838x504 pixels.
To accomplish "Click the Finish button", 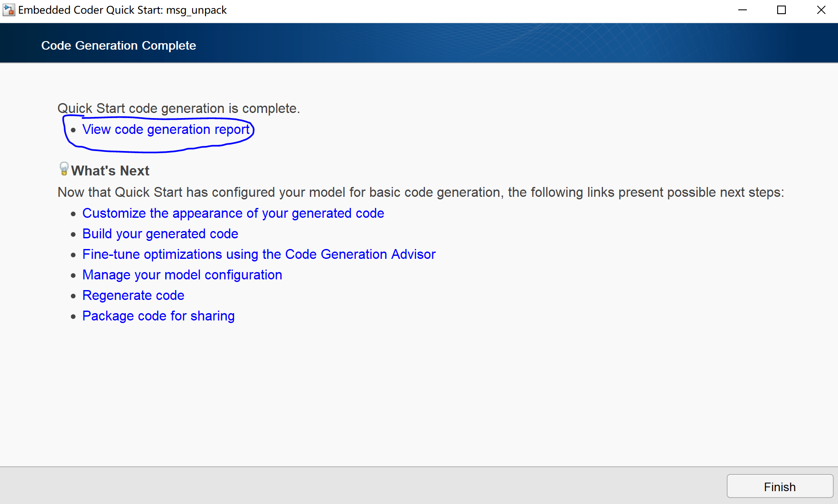I will click(780, 486).
